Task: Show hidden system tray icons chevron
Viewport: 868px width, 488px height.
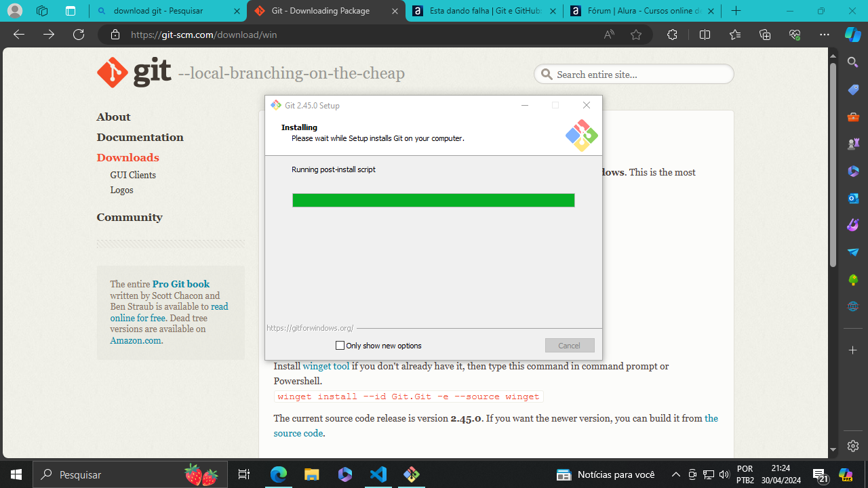Action: 675,474
